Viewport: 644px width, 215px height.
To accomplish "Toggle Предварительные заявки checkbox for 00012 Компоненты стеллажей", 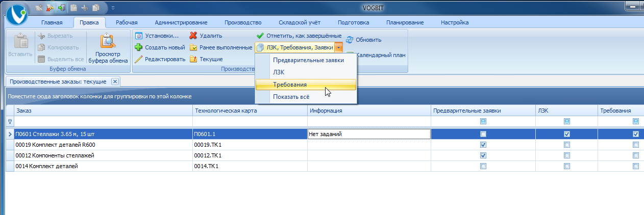I will tap(483, 155).
